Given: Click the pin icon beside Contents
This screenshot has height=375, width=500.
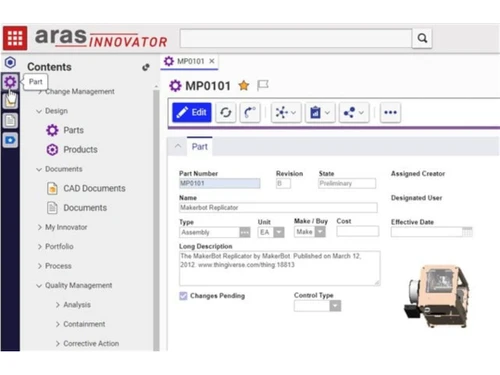Looking at the screenshot, I should point(146,67).
